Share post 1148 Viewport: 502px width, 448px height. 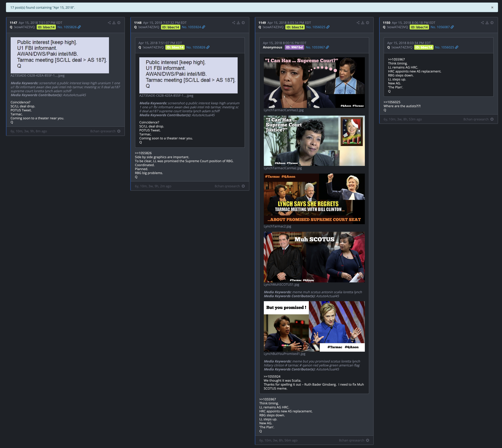(x=233, y=23)
